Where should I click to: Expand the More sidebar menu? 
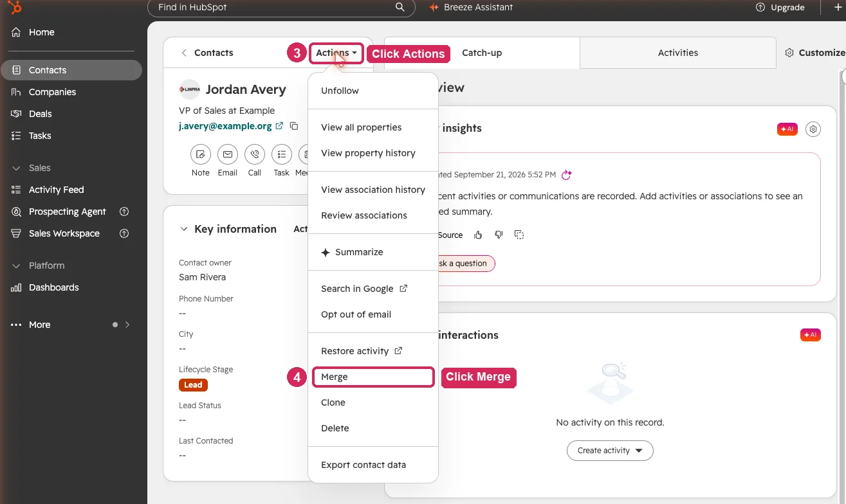coord(71,325)
